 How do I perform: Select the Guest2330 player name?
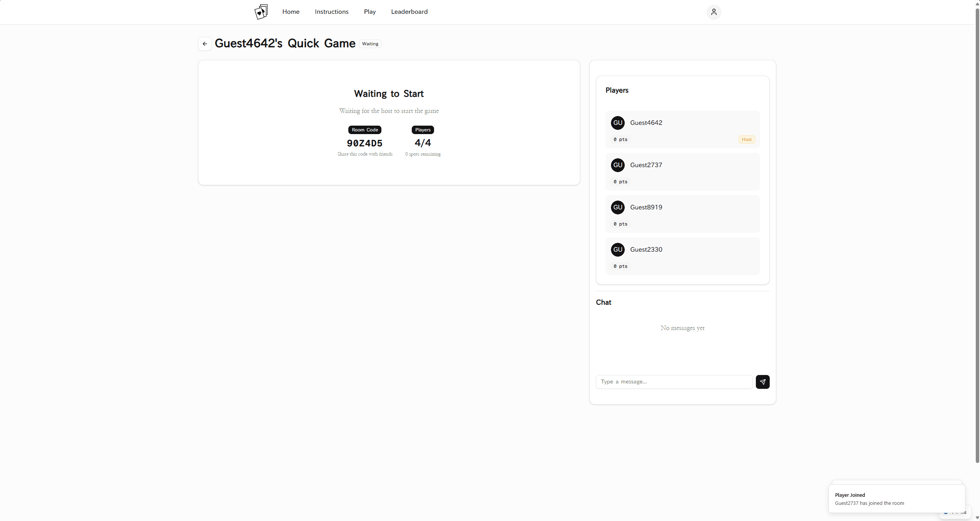pos(646,250)
